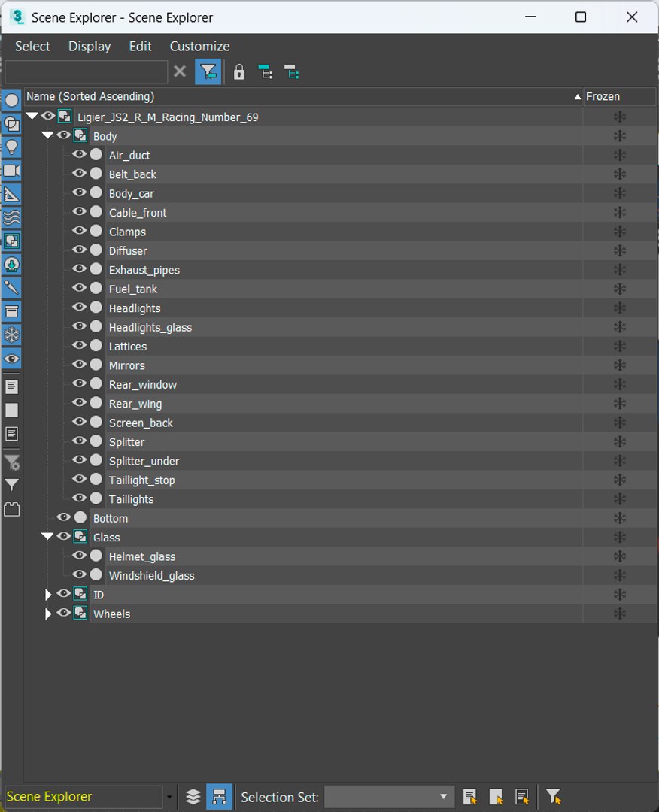Toggle Display Cameras filter icon
Image resolution: width=659 pixels, height=812 pixels.
(11, 171)
